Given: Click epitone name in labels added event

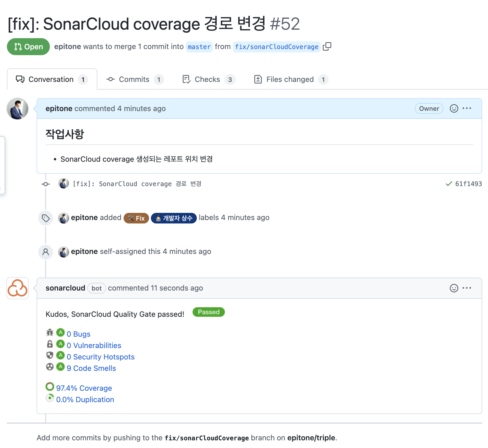Looking at the screenshot, I should 84,217.
